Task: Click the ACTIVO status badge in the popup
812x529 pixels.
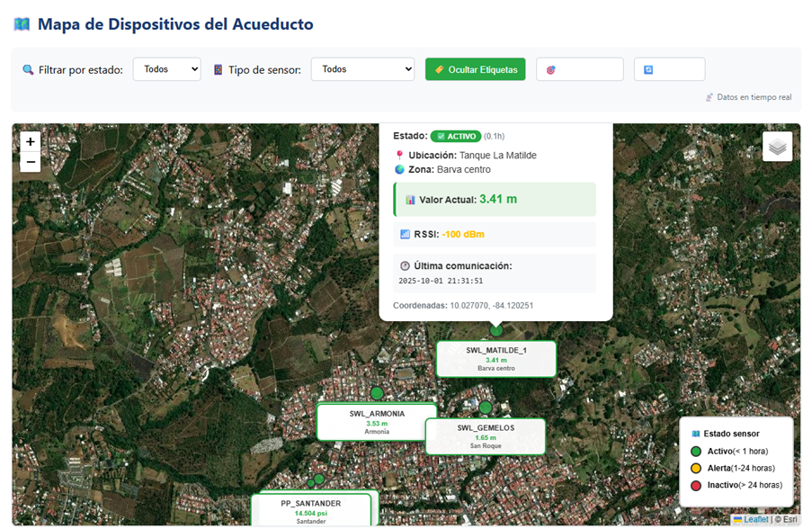Action: coord(455,136)
